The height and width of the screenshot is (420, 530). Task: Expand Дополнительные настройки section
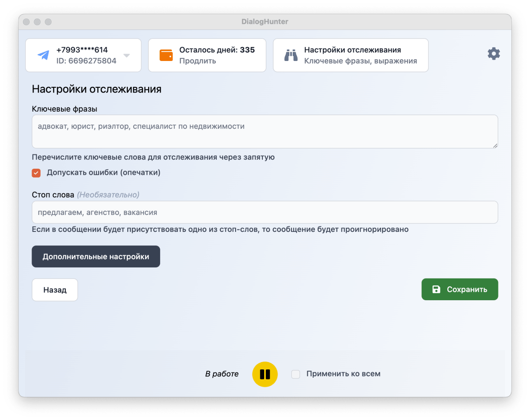[x=96, y=256]
